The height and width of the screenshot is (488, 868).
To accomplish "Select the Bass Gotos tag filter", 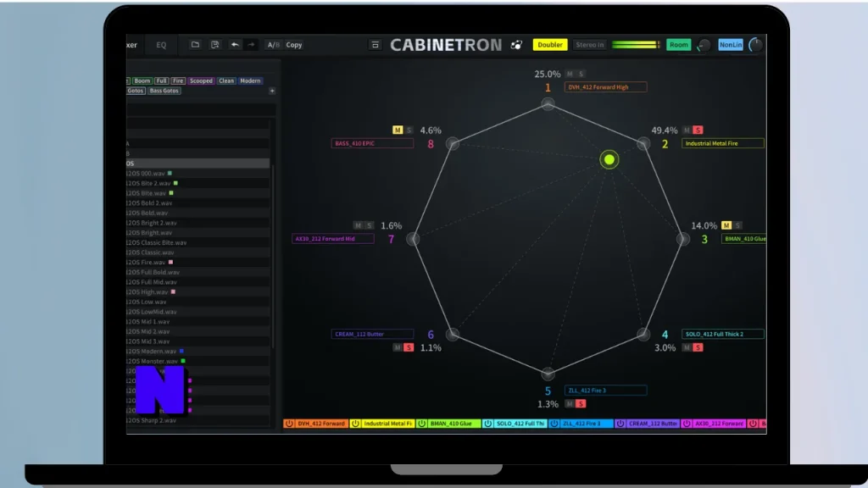I will click(164, 91).
